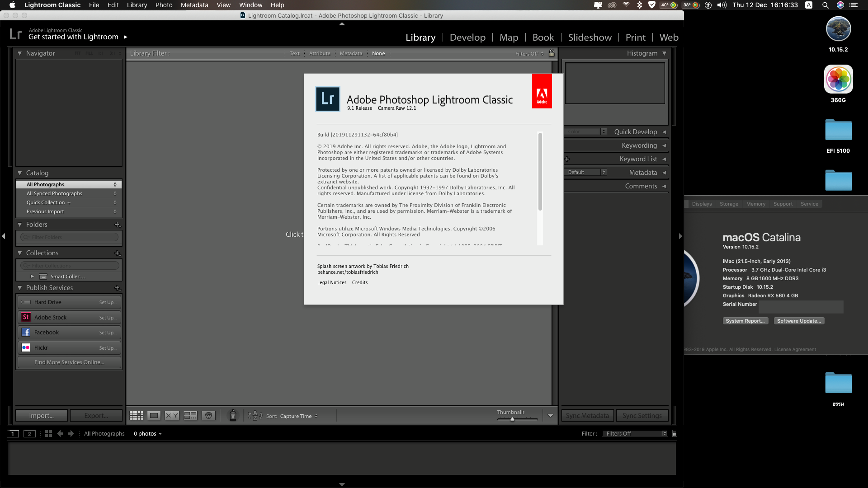The image size is (868, 488).
Task: Open the Legal Notices link
Action: pyautogui.click(x=332, y=283)
